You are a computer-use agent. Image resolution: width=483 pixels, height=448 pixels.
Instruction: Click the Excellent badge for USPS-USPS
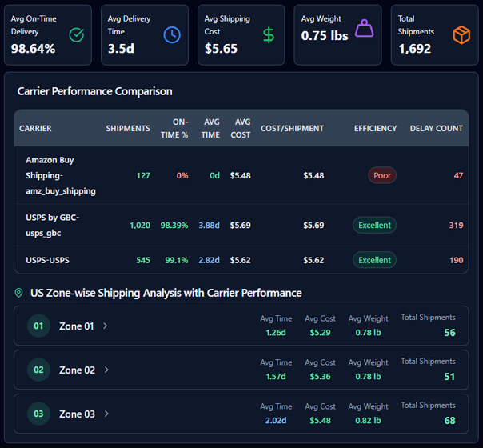(374, 260)
